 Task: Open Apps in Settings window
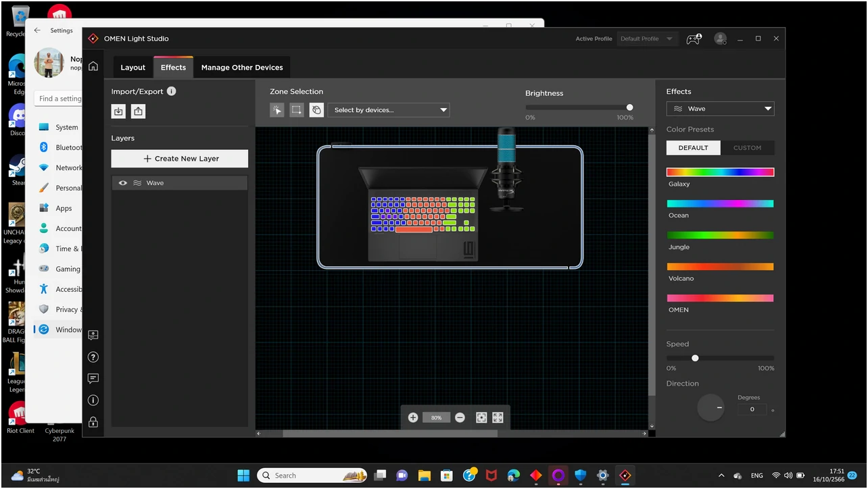pyautogui.click(x=59, y=208)
